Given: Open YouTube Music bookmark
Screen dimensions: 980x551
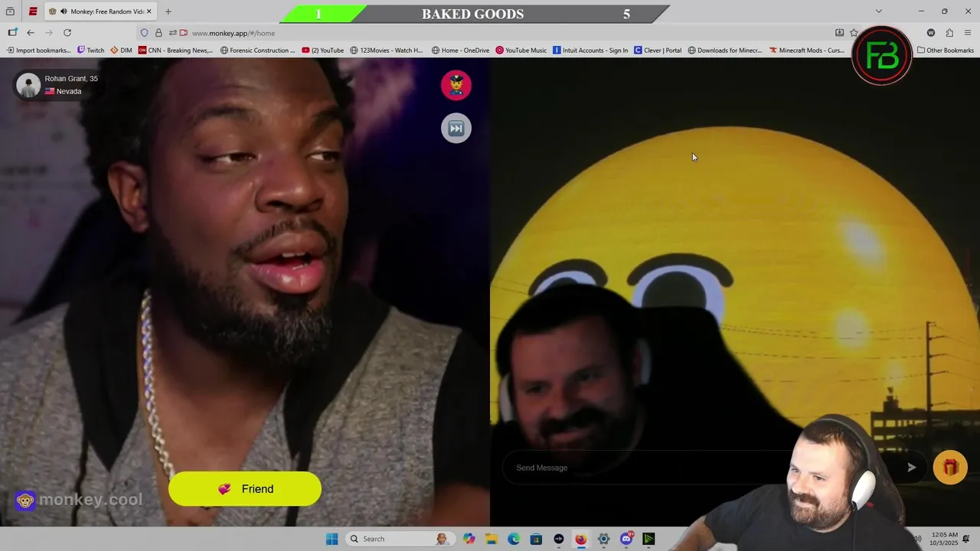Looking at the screenshot, I should 521,51.
